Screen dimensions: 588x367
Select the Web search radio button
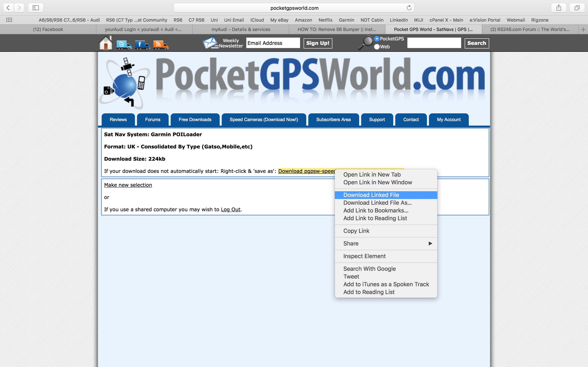pos(377,47)
